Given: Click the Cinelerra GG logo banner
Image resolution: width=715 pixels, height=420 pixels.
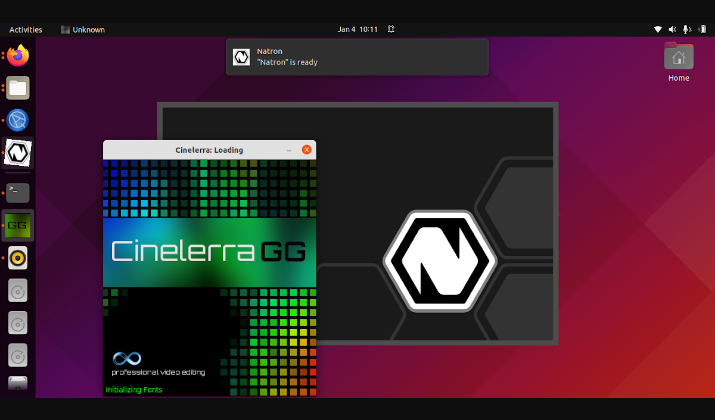Looking at the screenshot, I should pos(209,252).
